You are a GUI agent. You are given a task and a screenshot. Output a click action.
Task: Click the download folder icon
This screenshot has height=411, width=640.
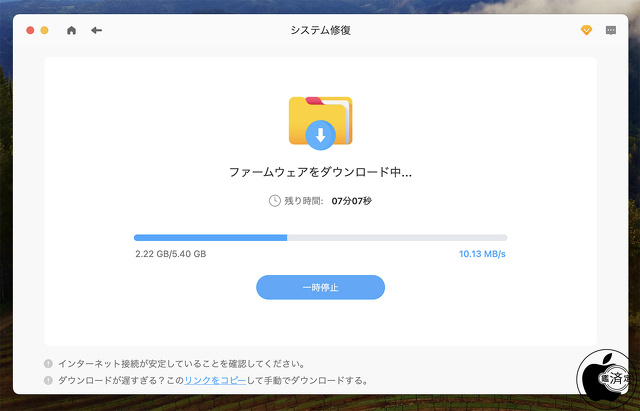320,123
